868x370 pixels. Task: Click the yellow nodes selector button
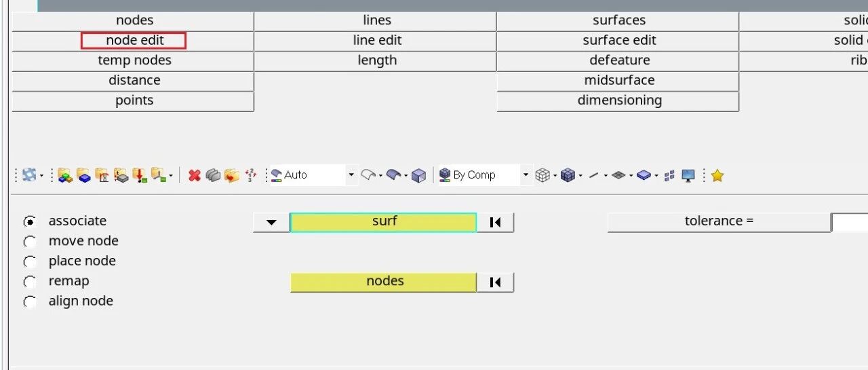pos(384,282)
